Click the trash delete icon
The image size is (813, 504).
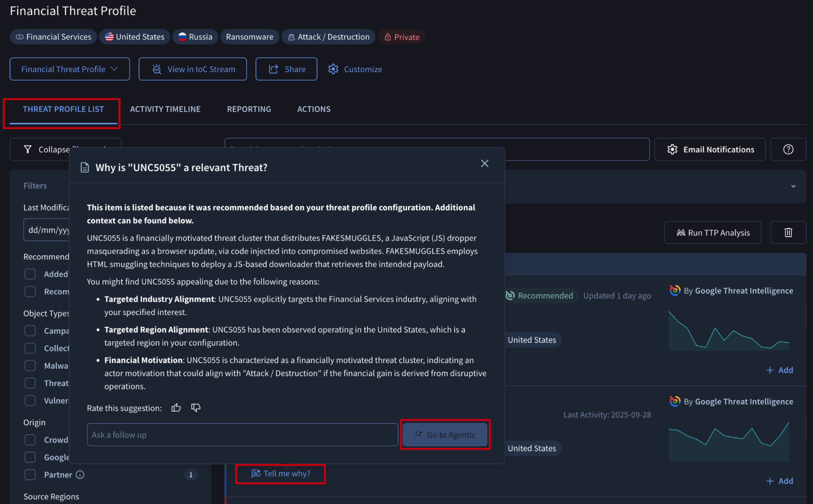(788, 232)
